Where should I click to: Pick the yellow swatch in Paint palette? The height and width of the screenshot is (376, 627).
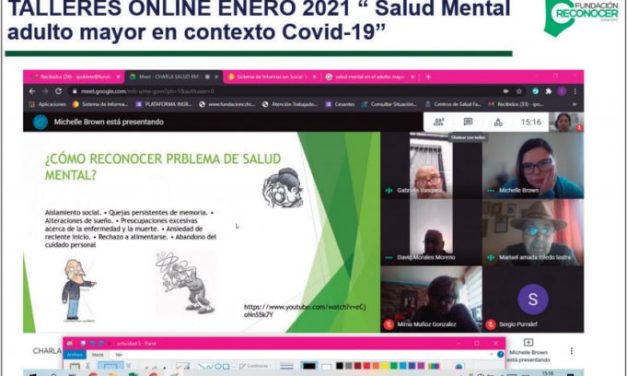385,366
